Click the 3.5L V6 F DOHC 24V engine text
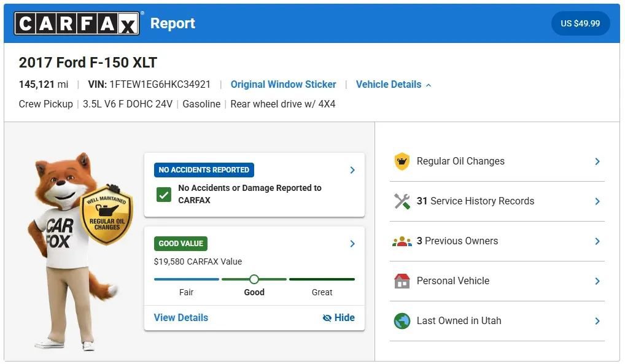This screenshot has width=625, height=364. pos(128,104)
